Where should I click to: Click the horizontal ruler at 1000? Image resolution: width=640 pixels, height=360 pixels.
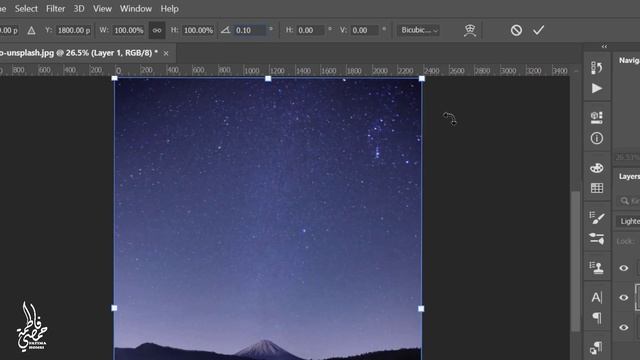(x=252, y=71)
